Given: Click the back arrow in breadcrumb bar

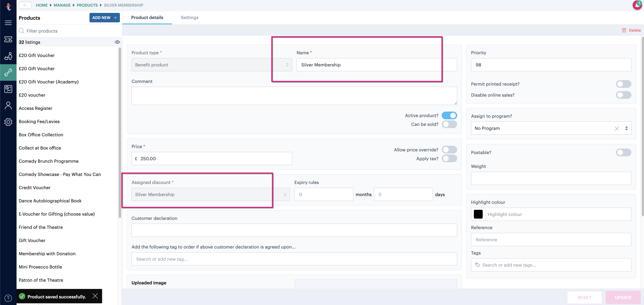Looking at the screenshot, I should pyautogui.click(x=25, y=5).
